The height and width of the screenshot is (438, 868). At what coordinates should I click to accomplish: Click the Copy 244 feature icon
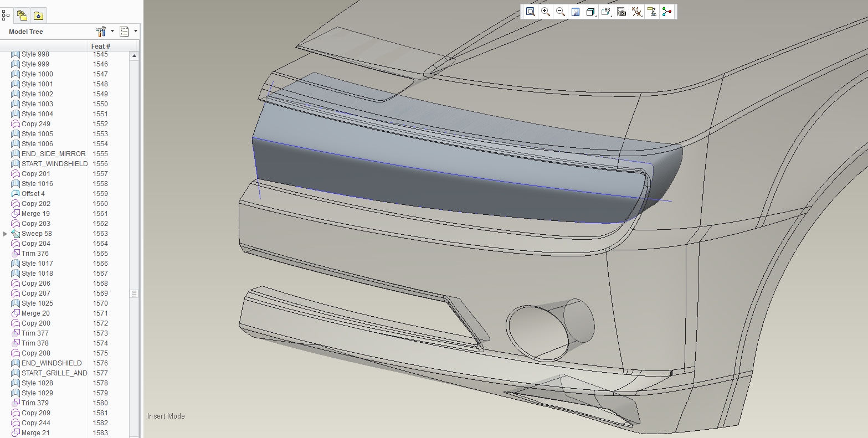tap(16, 423)
